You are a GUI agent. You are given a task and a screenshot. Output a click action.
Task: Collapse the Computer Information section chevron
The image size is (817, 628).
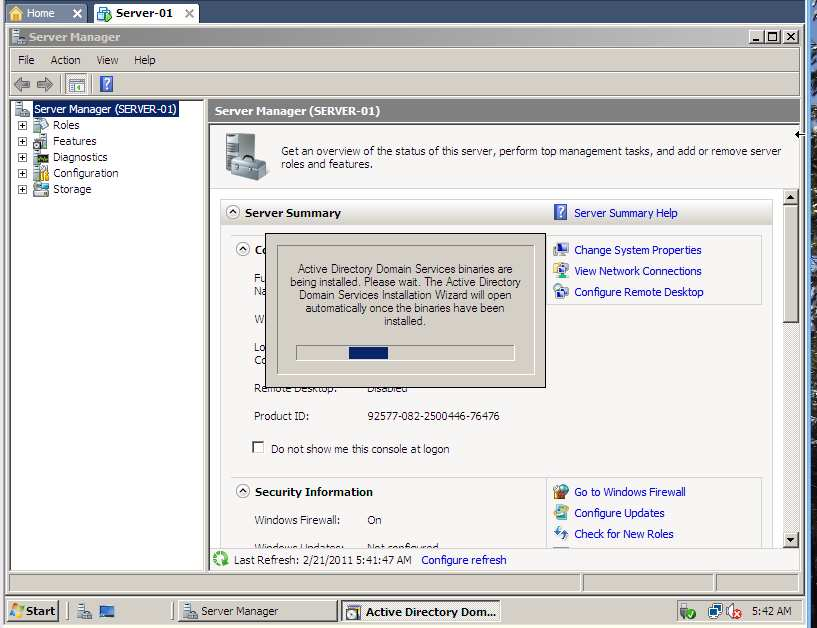coord(243,249)
